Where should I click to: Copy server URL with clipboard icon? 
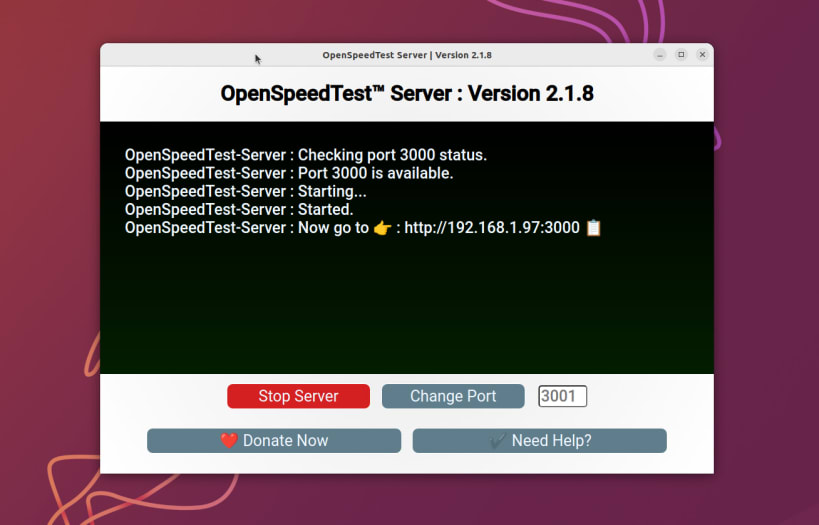tap(593, 228)
